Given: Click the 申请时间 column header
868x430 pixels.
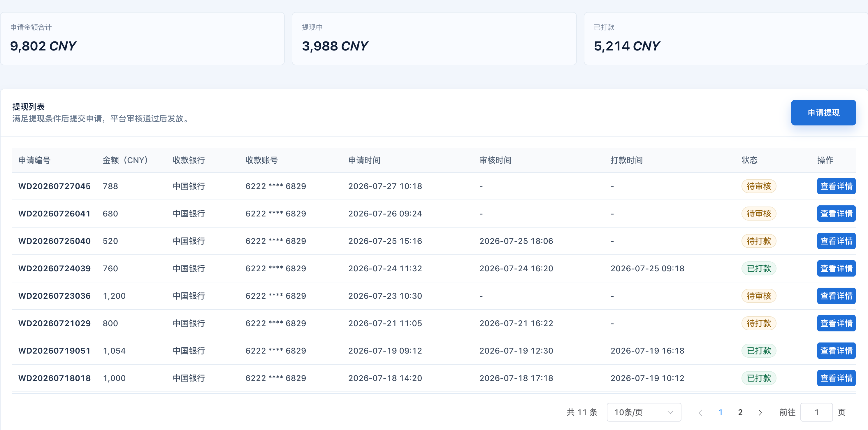Looking at the screenshot, I should [364, 160].
